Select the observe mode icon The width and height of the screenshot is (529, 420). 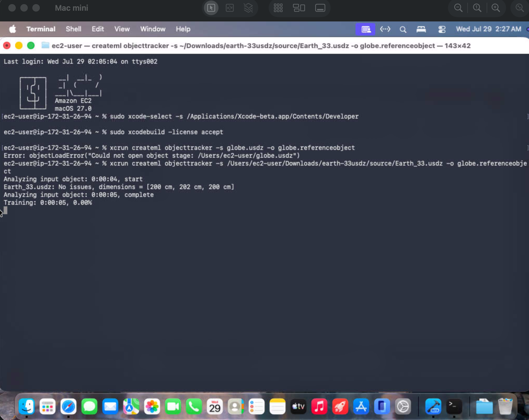click(229, 8)
